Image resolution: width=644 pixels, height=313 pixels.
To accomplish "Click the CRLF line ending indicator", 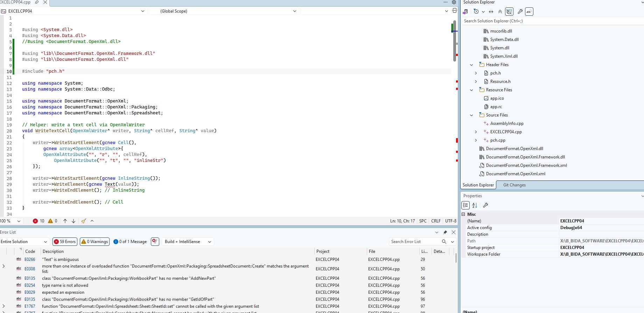I will point(436,221).
